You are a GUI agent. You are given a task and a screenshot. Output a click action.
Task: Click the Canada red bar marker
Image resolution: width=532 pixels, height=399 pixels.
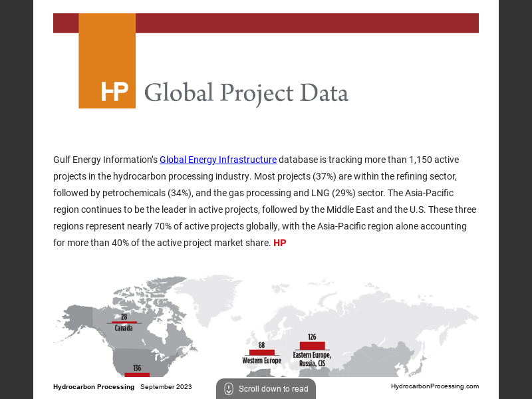(124, 323)
